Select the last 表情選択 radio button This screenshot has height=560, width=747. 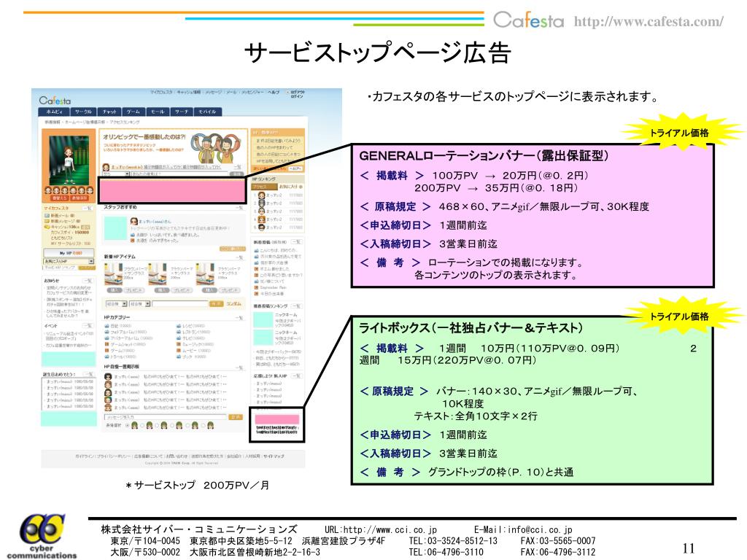pos(203,425)
